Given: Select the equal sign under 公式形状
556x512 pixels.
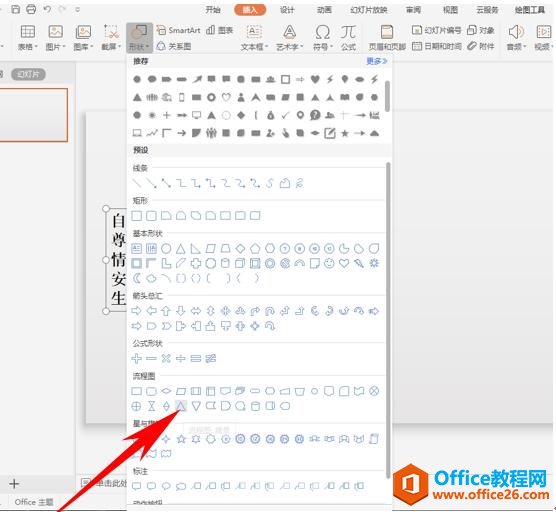Looking at the screenshot, I should pyautogui.click(x=196, y=358).
